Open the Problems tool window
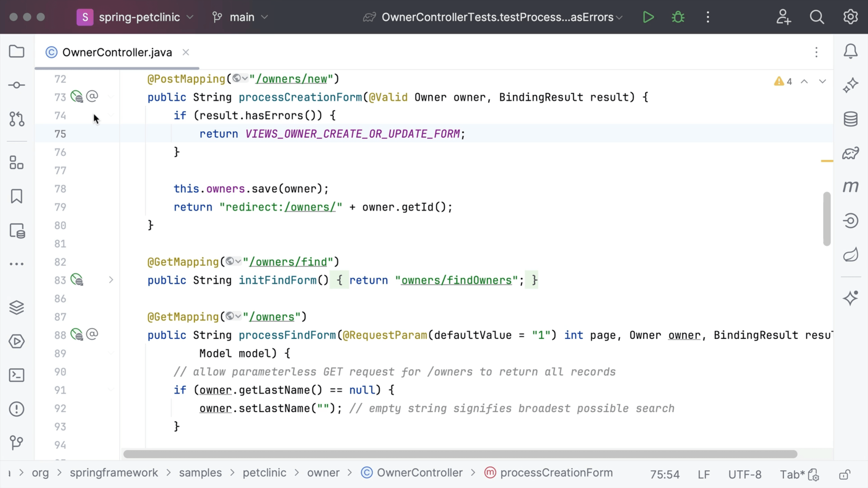Viewport: 868px width, 488px height. pos(16,408)
